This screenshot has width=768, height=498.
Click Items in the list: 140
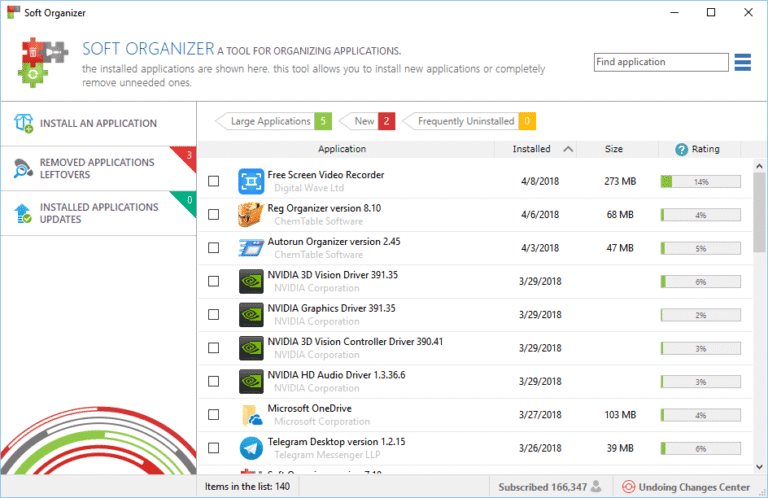coord(247,487)
